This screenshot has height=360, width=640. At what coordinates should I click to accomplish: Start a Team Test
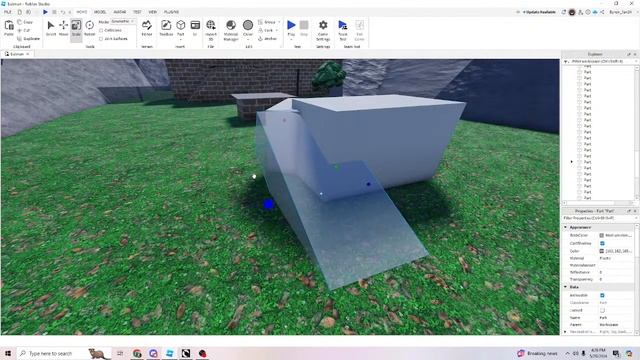(343, 30)
